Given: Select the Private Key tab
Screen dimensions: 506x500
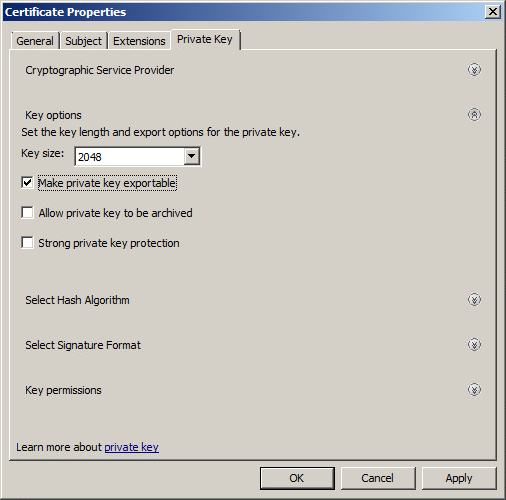Looking at the screenshot, I should 205,39.
